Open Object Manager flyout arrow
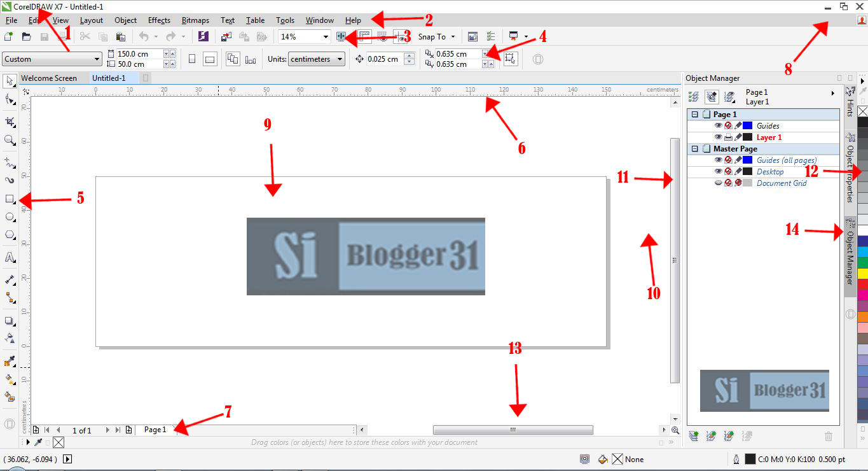This screenshot has width=868, height=471. [833, 94]
